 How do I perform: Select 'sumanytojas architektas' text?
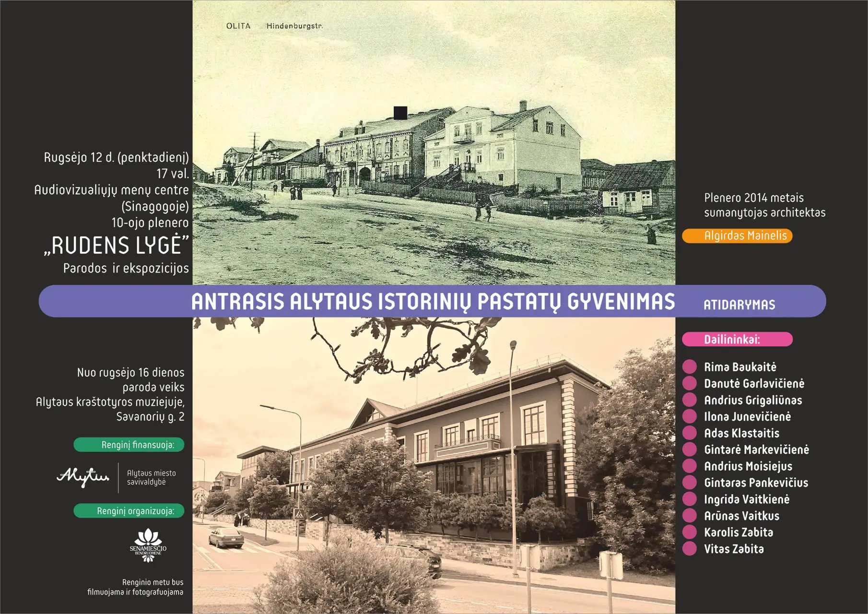765,213
